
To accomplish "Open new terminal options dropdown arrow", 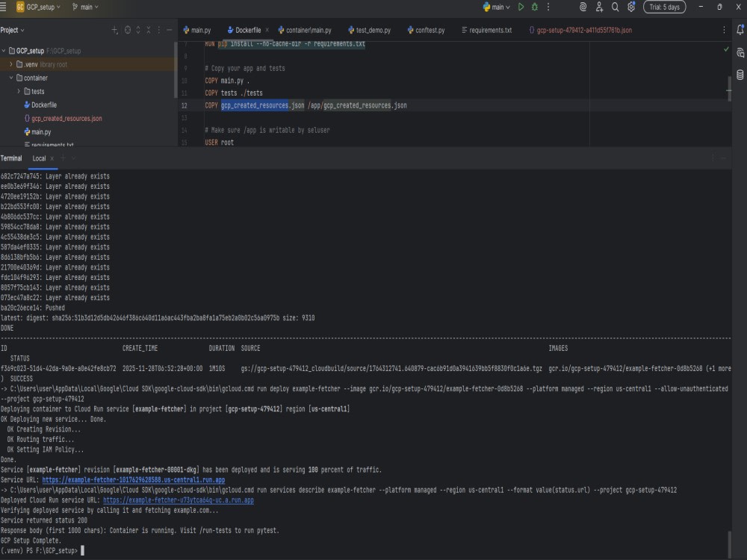I will point(73,158).
